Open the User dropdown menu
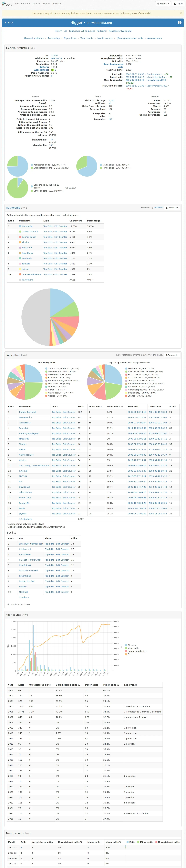The image size is (186, 868). [36, 4]
